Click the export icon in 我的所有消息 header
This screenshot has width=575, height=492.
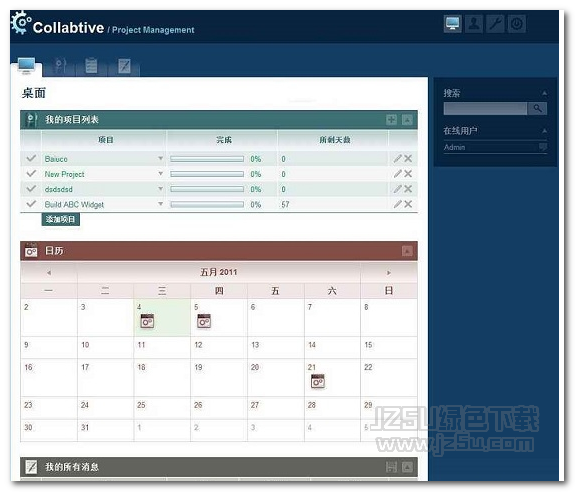[391, 467]
